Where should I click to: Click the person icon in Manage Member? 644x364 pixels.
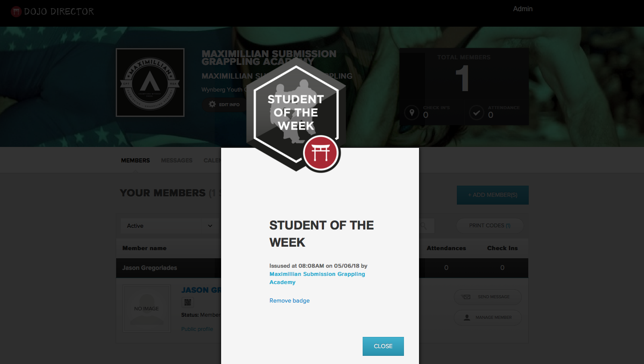pos(467,318)
